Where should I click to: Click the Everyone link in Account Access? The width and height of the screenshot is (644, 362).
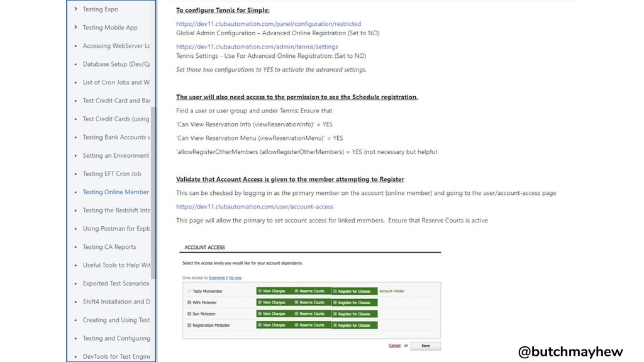click(217, 278)
